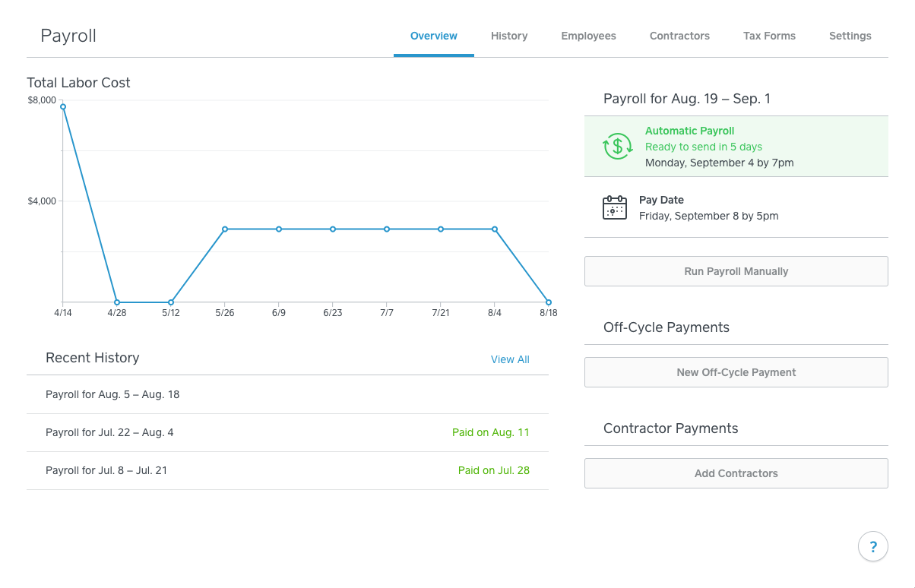Select the 5/26 chart data point
Image resolution: width=915 pixels, height=588 pixels.
pos(225,229)
